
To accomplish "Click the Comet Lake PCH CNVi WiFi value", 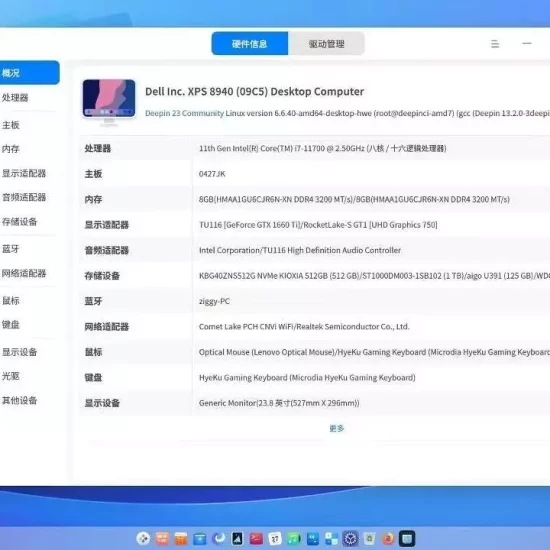I will 304,327.
